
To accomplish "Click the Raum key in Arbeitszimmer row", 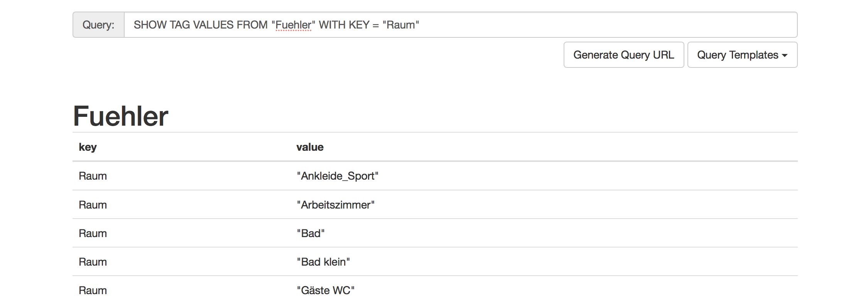I will [x=93, y=205].
